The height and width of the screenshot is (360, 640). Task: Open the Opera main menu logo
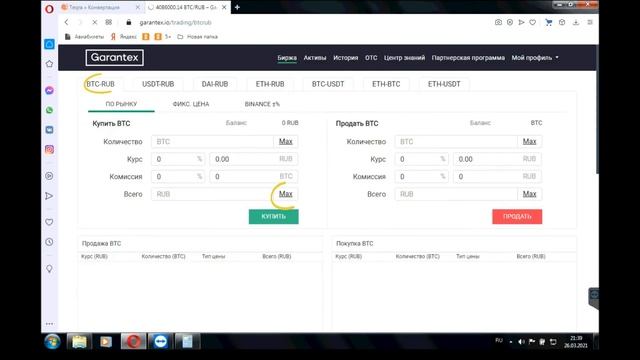pyautogui.click(x=49, y=9)
